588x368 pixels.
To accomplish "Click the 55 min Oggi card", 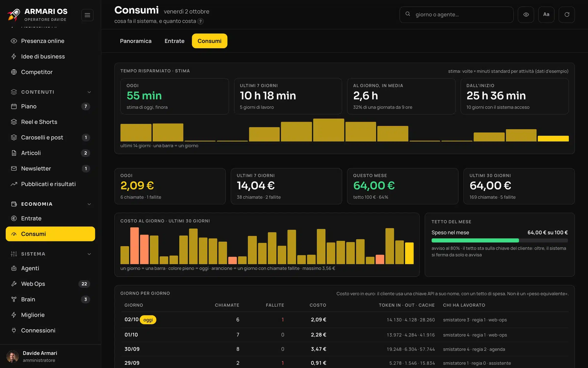I will pos(174,96).
